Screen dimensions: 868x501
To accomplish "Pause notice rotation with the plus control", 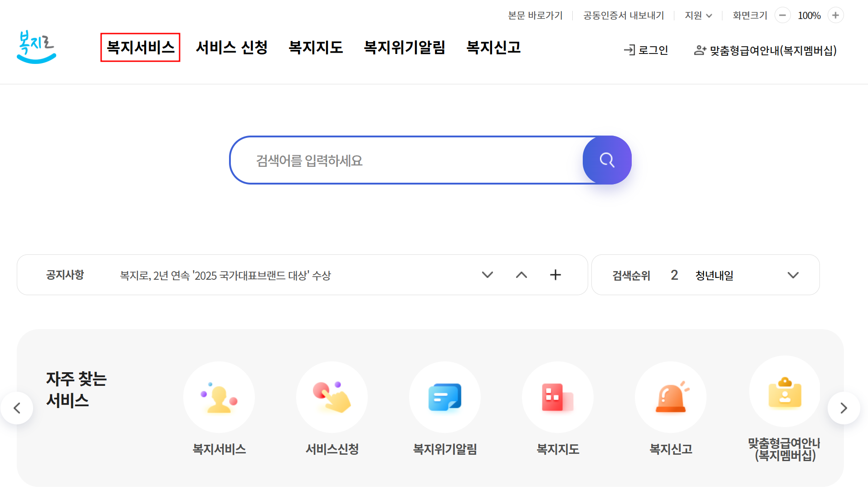I will 556,275.
